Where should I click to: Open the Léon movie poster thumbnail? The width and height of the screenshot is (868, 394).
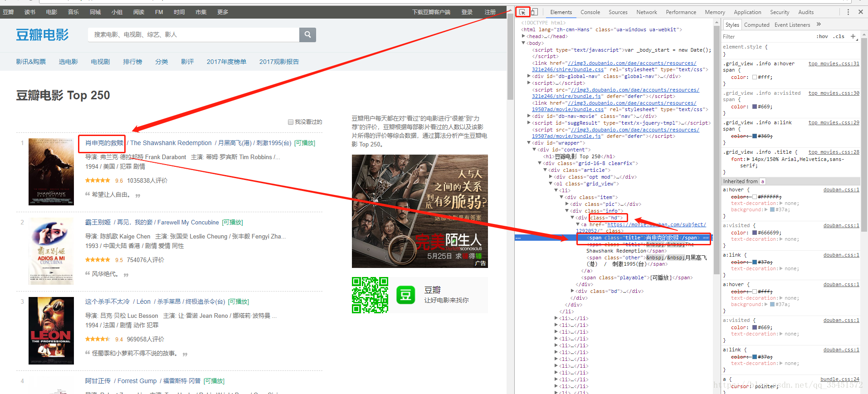point(51,331)
